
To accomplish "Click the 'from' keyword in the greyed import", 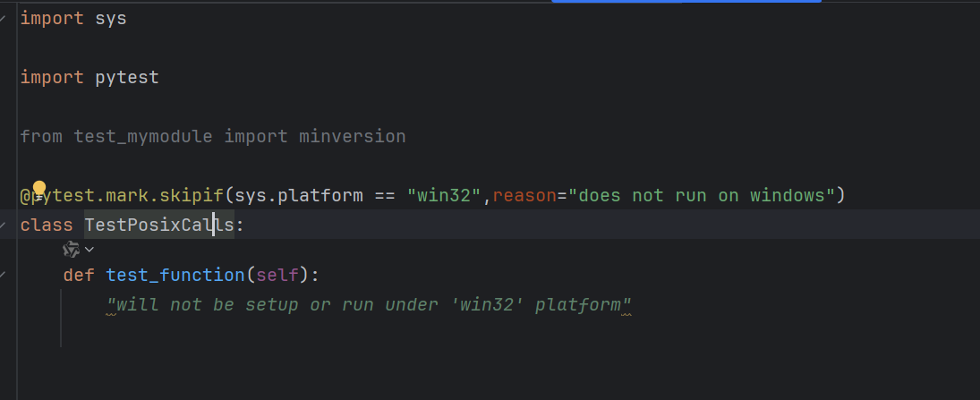I will (x=41, y=136).
